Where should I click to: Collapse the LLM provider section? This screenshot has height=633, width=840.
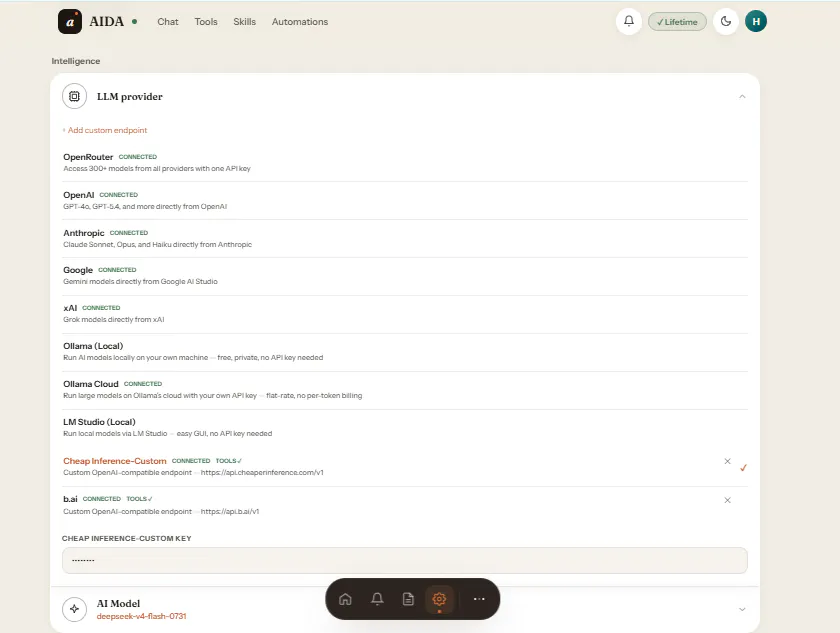tap(742, 96)
